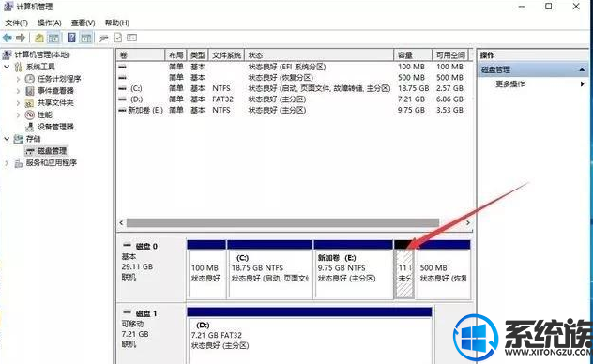Click 更多操作 in the actions pane
Screen dimensions: 593x364
[509, 83]
